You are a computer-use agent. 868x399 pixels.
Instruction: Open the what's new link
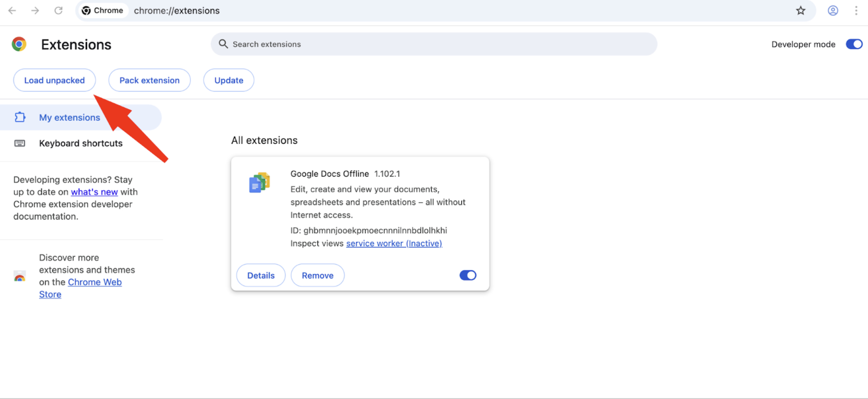tap(94, 192)
